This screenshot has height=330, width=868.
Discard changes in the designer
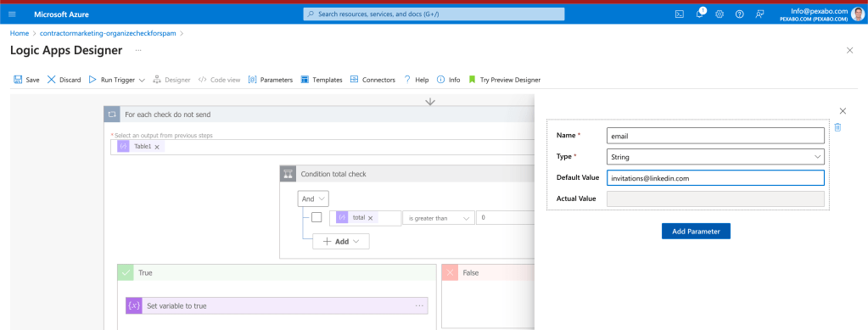[64, 80]
